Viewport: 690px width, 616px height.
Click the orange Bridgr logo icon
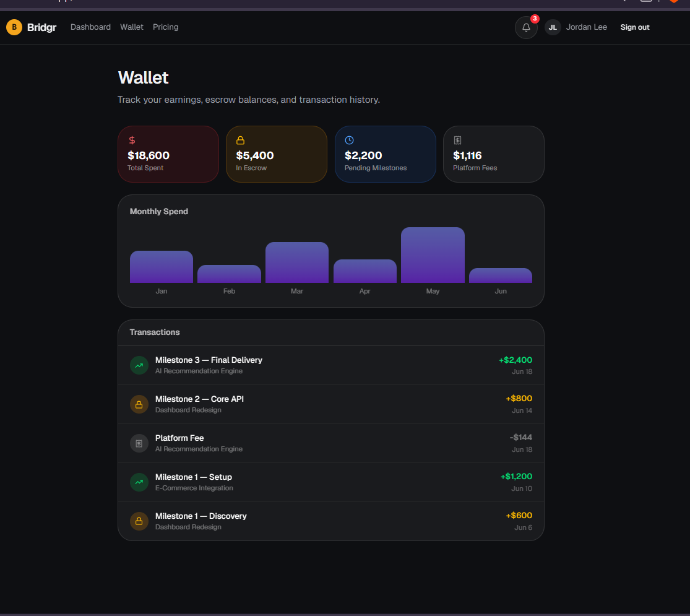(x=14, y=27)
